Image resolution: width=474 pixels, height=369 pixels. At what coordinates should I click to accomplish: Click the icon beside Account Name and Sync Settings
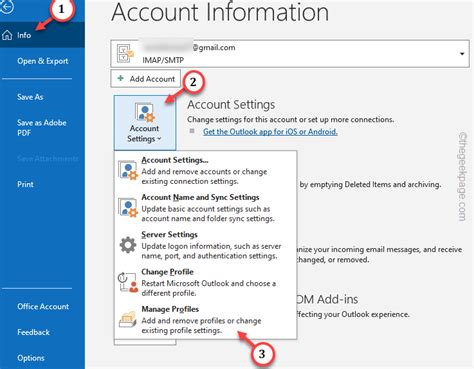(128, 208)
